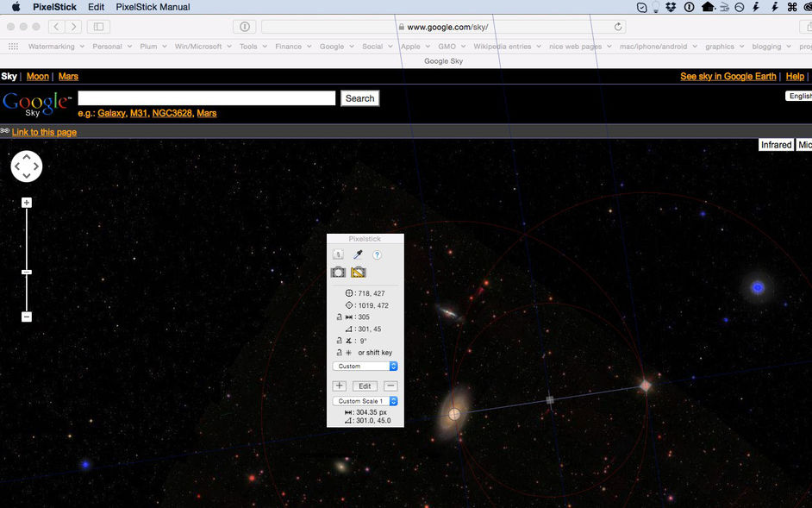This screenshot has height=508, width=812.
Task: Open the Custom dropdown in PixelStick
Action: (365, 366)
